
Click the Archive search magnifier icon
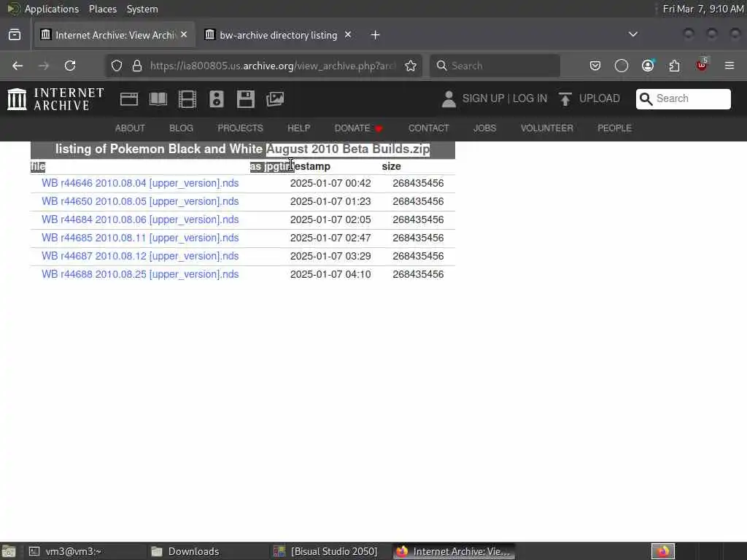[x=646, y=98]
